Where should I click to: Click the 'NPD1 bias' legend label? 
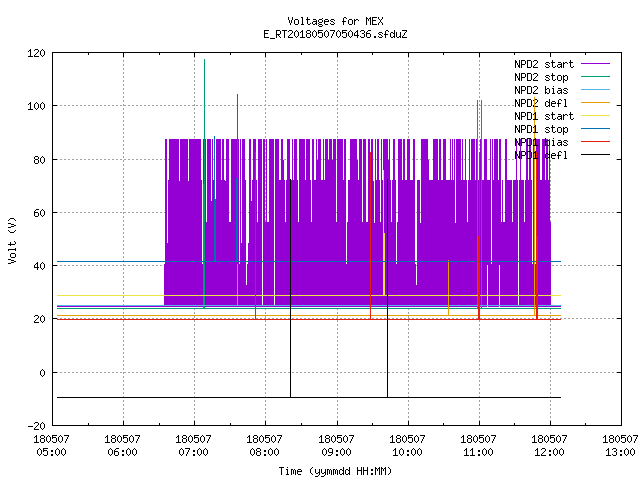(541, 142)
